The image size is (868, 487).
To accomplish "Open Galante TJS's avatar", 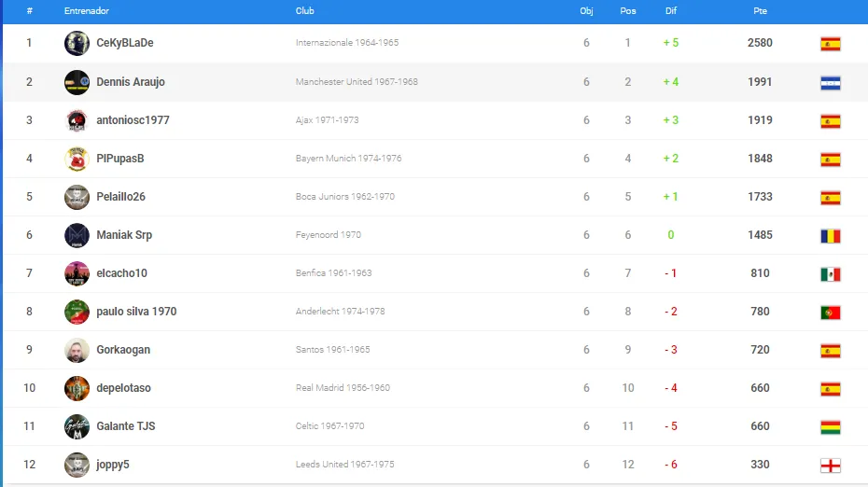I will pos(77,426).
